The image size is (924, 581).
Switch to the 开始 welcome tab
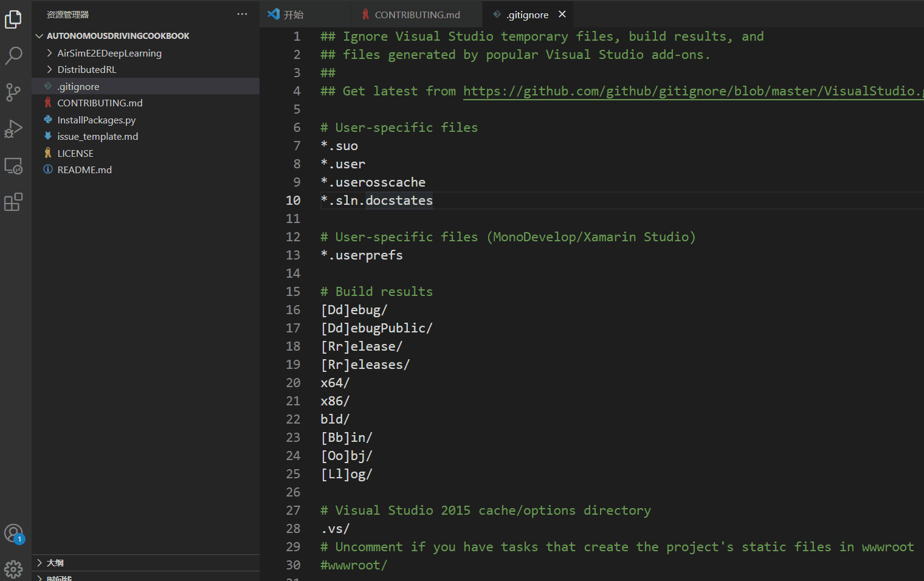[x=292, y=14]
